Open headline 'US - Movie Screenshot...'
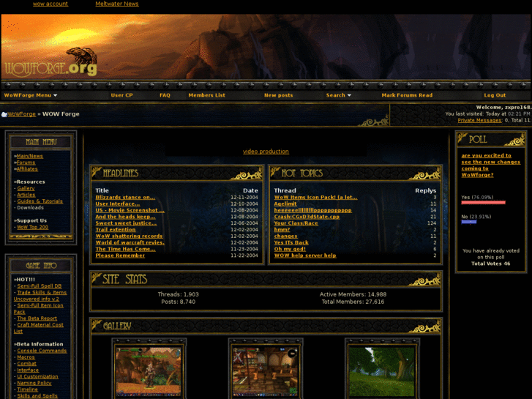The width and height of the screenshot is (532, 399). click(x=130, y=210)
